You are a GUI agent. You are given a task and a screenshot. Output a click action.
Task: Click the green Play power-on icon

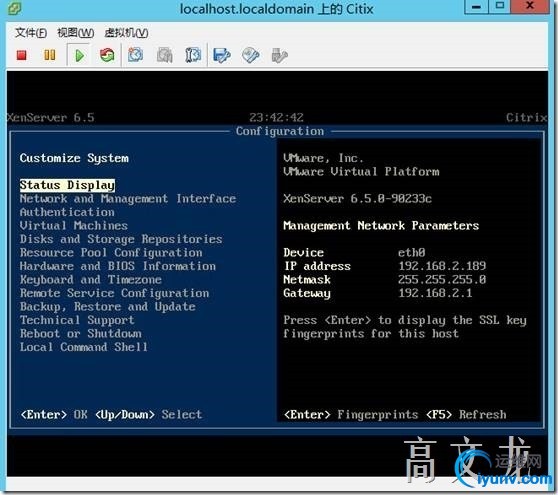pyautogui.click(x=79, y=56)
